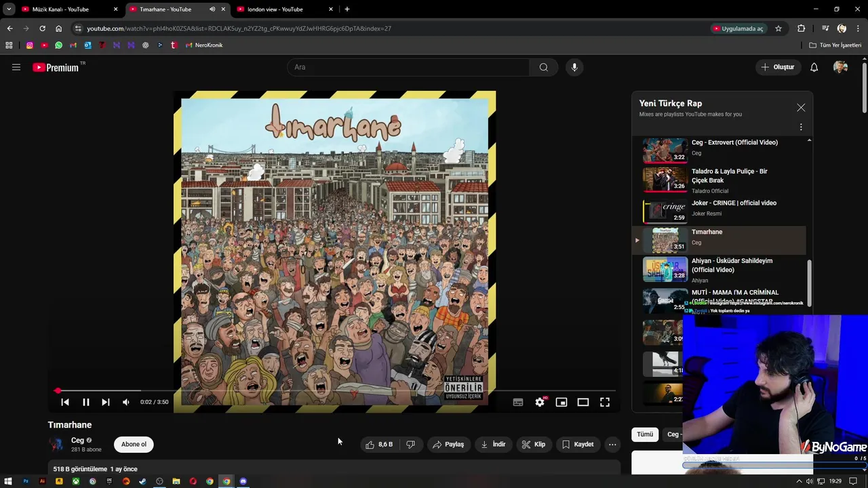Skip to the next video
Image resolution: width=868 pixels, height=488 pixels.
[106, 402]
